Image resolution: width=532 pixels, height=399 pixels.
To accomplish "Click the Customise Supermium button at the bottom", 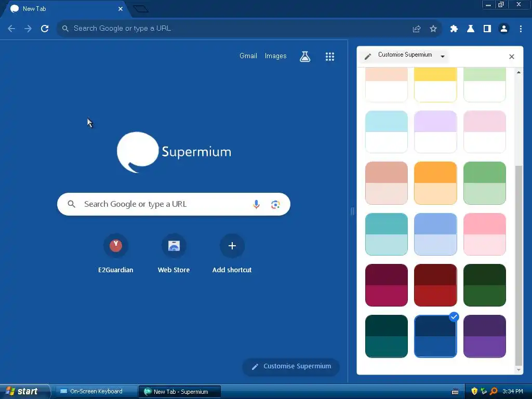I will click(x=291, y=366).
